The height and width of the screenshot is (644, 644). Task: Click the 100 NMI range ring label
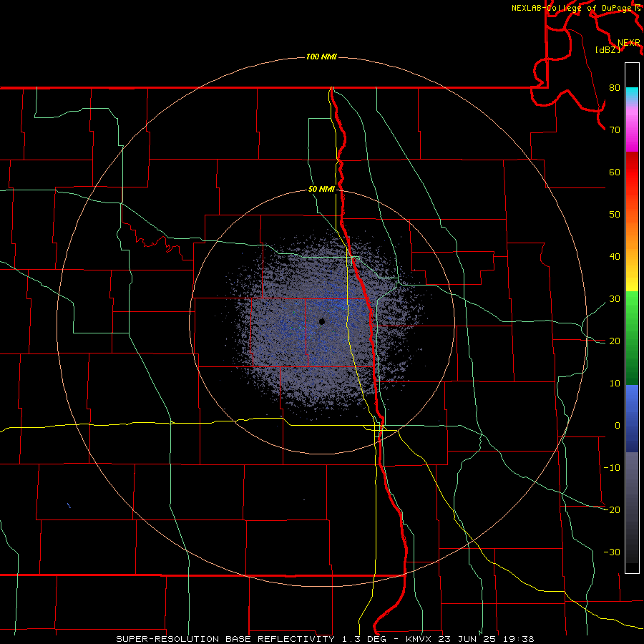tap(321, 57)
